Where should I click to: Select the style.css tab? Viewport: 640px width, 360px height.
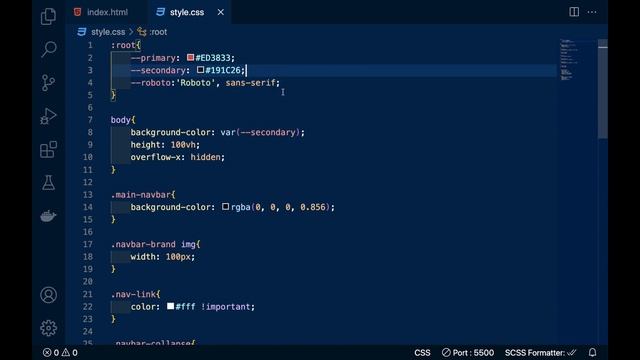point(187,12)
